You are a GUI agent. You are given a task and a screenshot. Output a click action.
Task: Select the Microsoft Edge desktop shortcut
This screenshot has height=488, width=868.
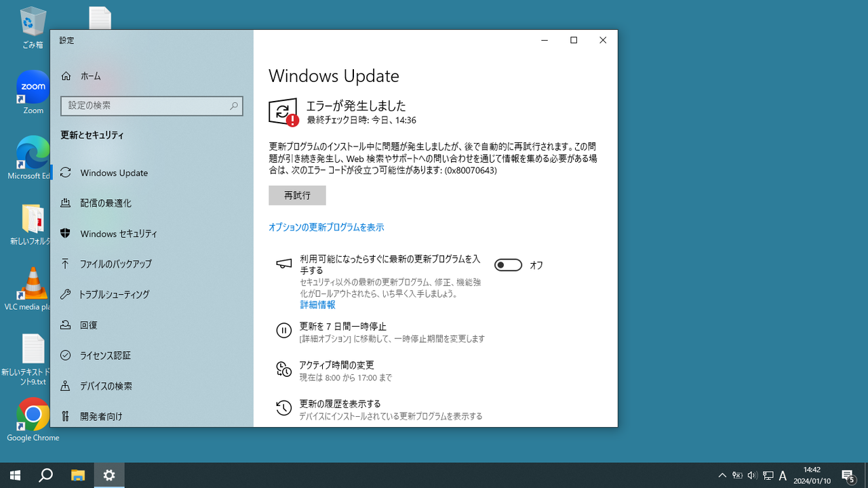tap(30, 158)
